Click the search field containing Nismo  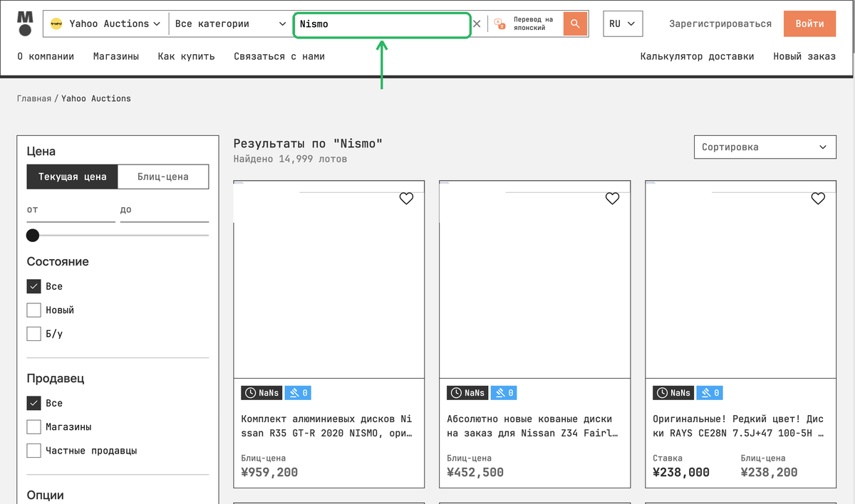point(382,23)
